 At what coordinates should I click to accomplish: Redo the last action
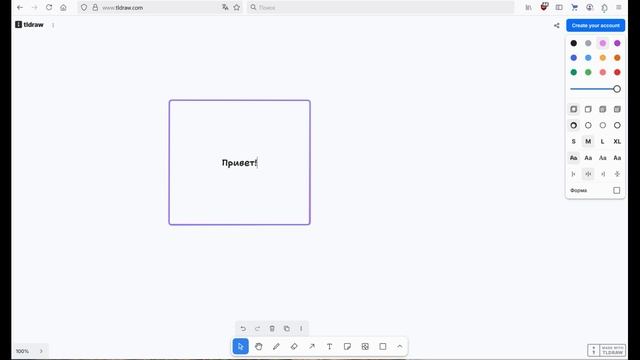click(x=257, y=329)
